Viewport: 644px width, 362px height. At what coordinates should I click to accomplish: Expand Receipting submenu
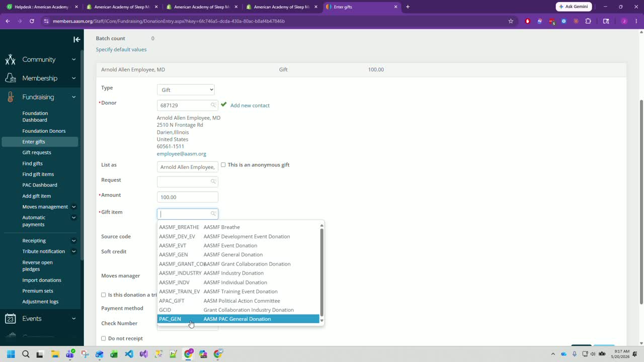pyautogui.click(x=73, y=240)
